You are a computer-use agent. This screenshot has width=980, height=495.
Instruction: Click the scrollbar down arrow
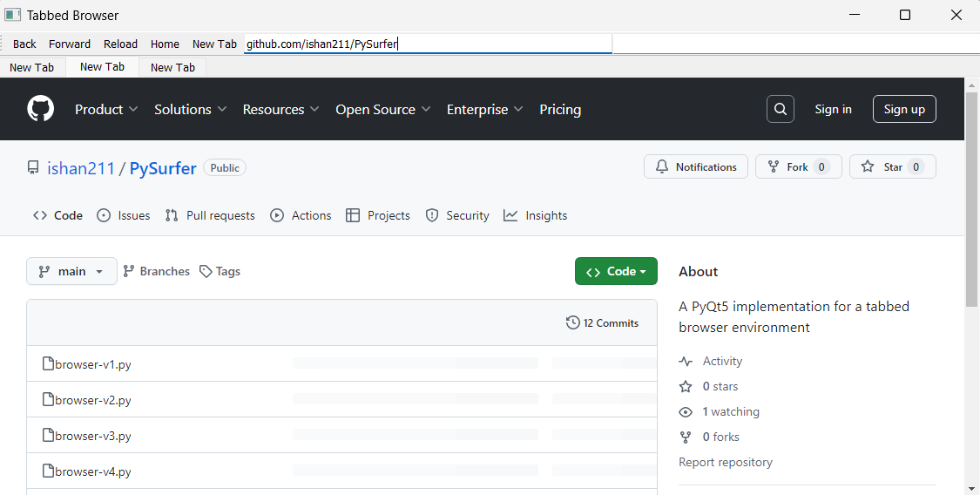pos(971,488)
